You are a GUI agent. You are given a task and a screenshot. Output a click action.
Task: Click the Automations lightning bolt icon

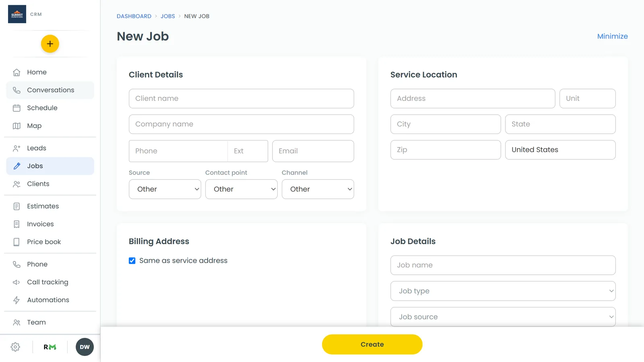click(x=17, y=300)
